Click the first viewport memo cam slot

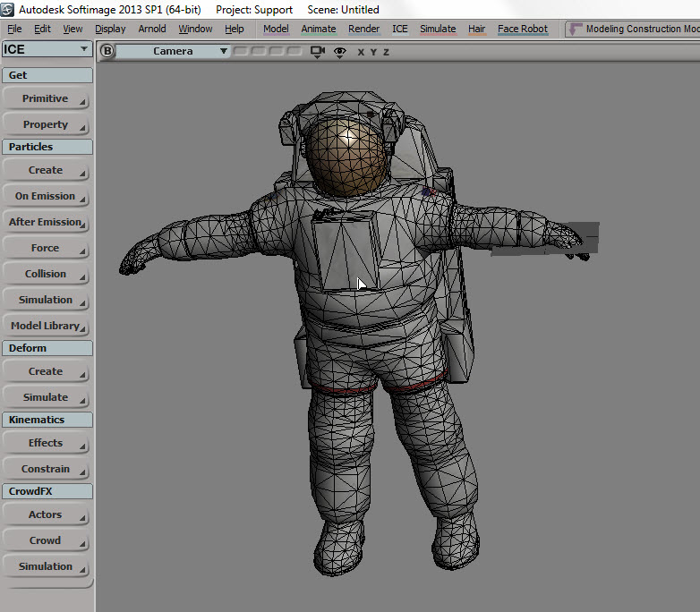[x=239, y=52]
